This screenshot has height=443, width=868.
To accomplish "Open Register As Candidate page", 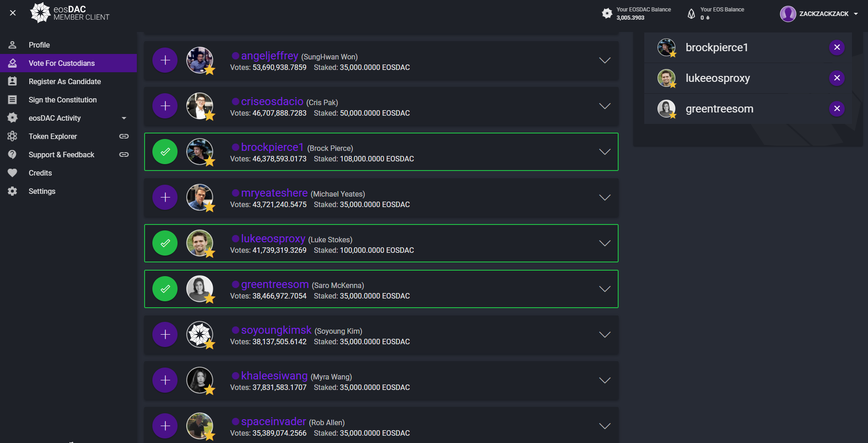I will point(69,81).
